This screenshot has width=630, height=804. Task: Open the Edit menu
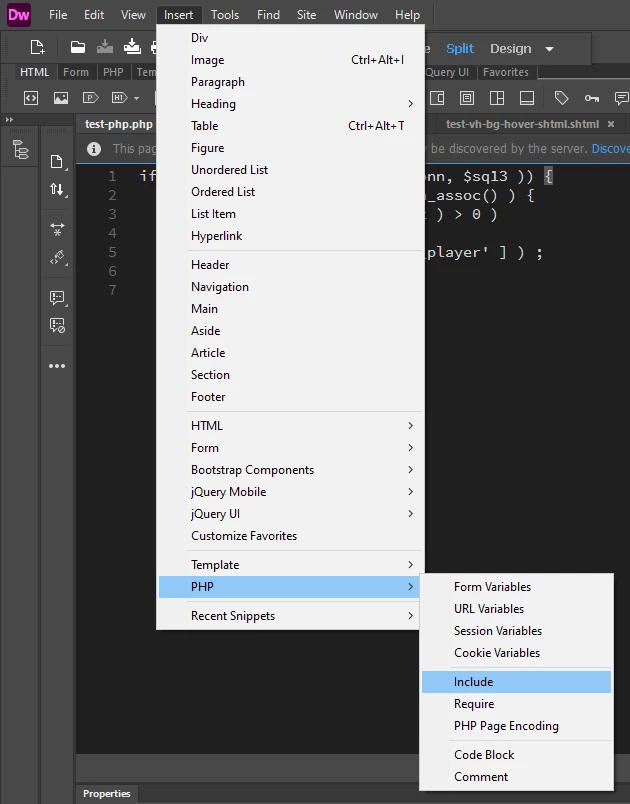coord(94,15)
